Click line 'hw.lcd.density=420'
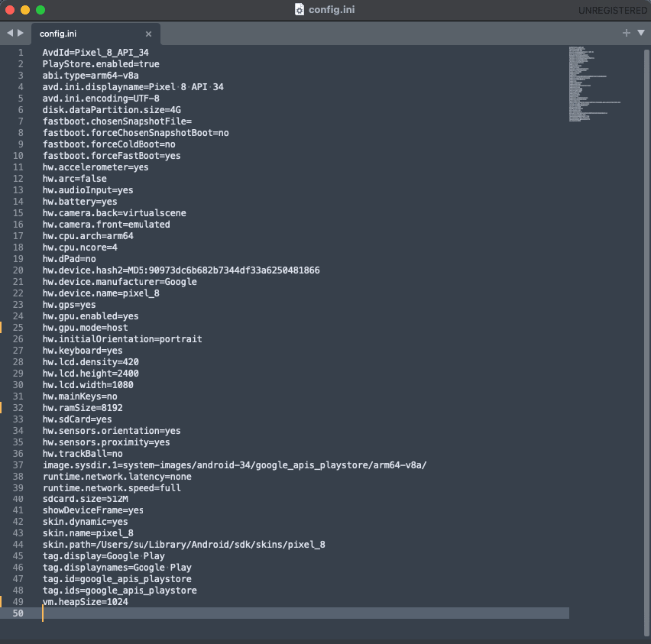 pos(90,362)
